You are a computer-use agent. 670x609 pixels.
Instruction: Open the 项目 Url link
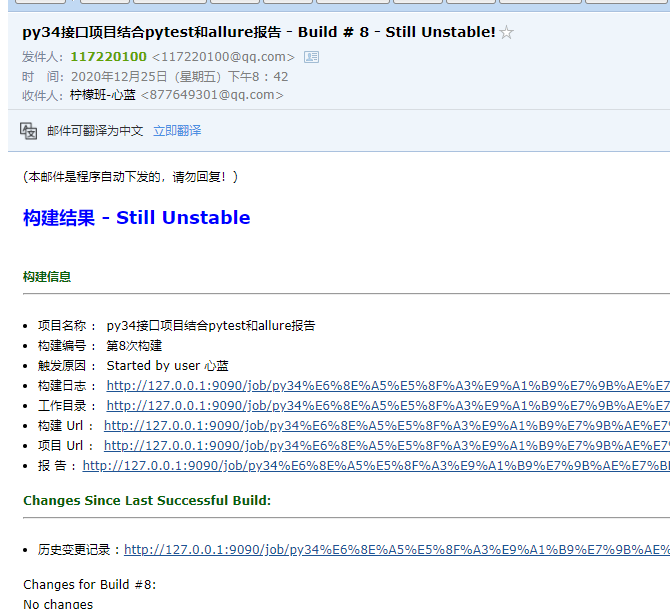pos(386,446)
